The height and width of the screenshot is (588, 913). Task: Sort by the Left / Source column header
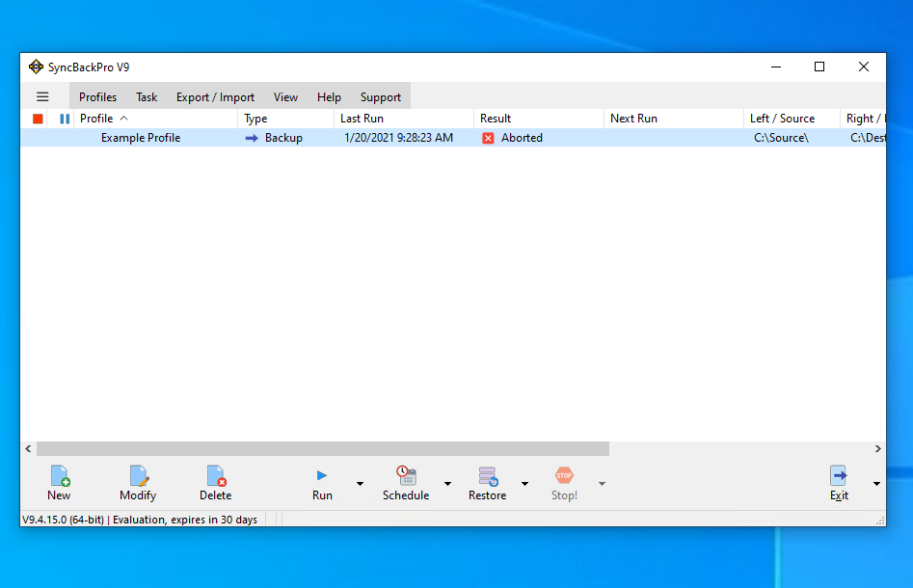pos(792,119)
